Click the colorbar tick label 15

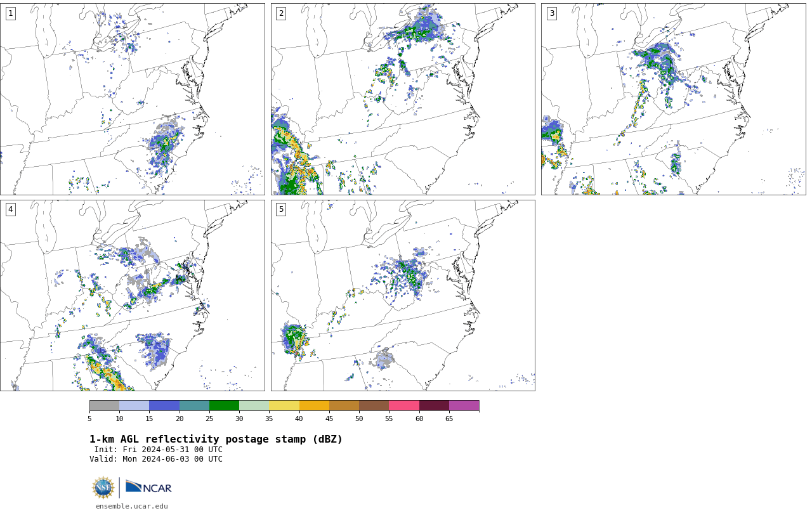pos(149,419)
